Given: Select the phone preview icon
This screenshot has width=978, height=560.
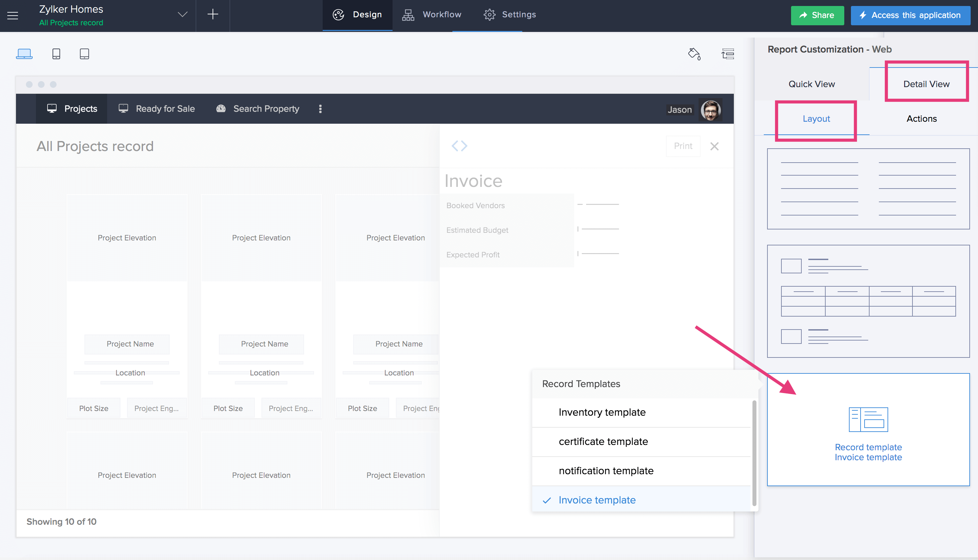Looking at the screenshot, I should click(56, 54).
